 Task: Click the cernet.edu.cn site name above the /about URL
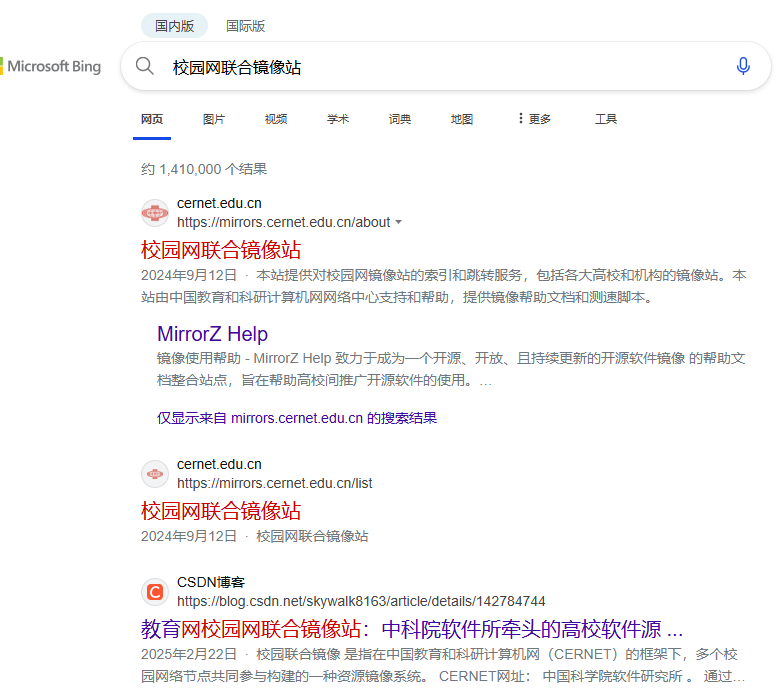pyautogui.click(x=219, y=203)
